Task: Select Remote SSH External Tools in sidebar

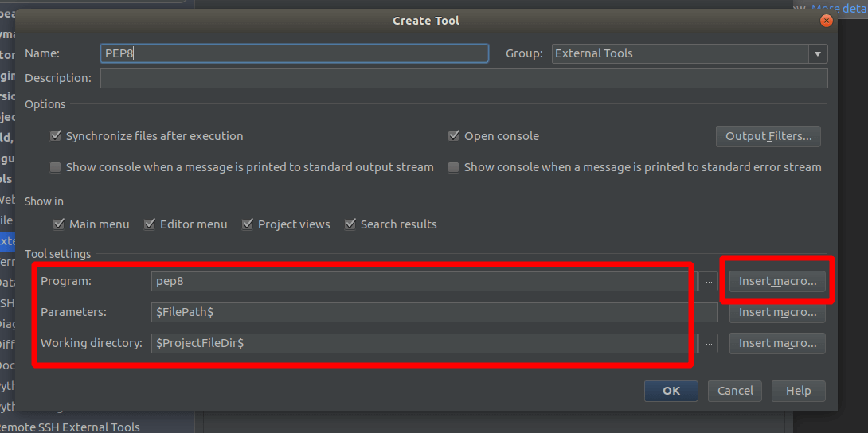Action: point(69,427)
